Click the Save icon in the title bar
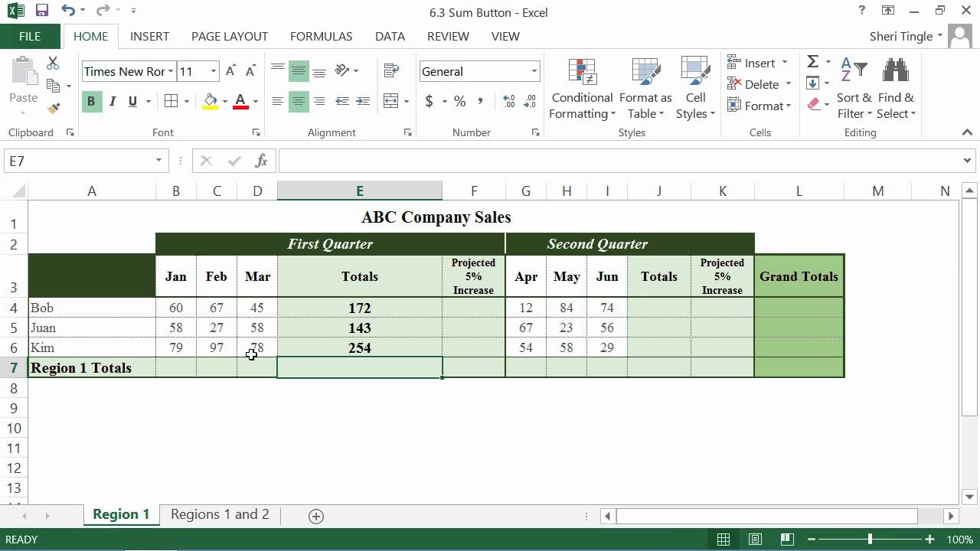This screenshot has height=551, width=980. click(41, 11)
